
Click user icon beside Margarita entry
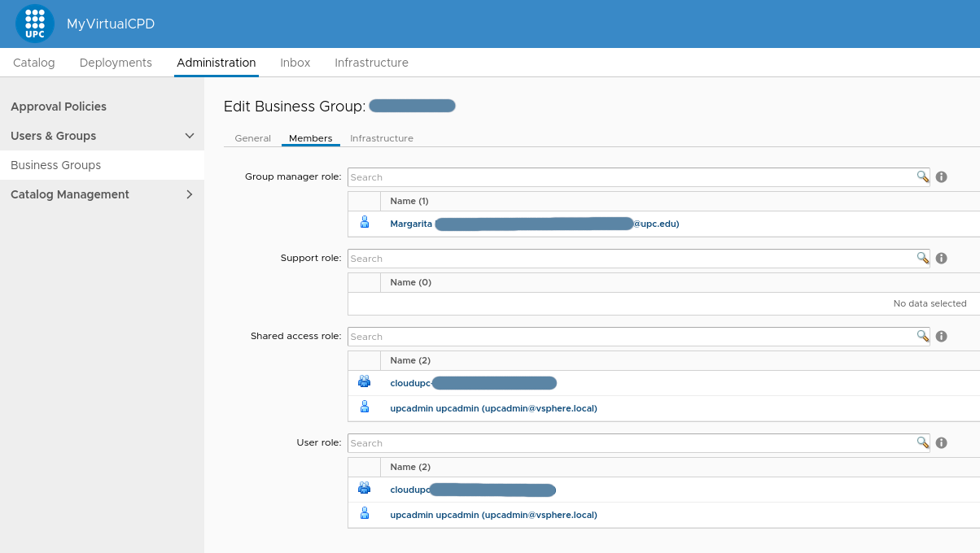point(364,223)
